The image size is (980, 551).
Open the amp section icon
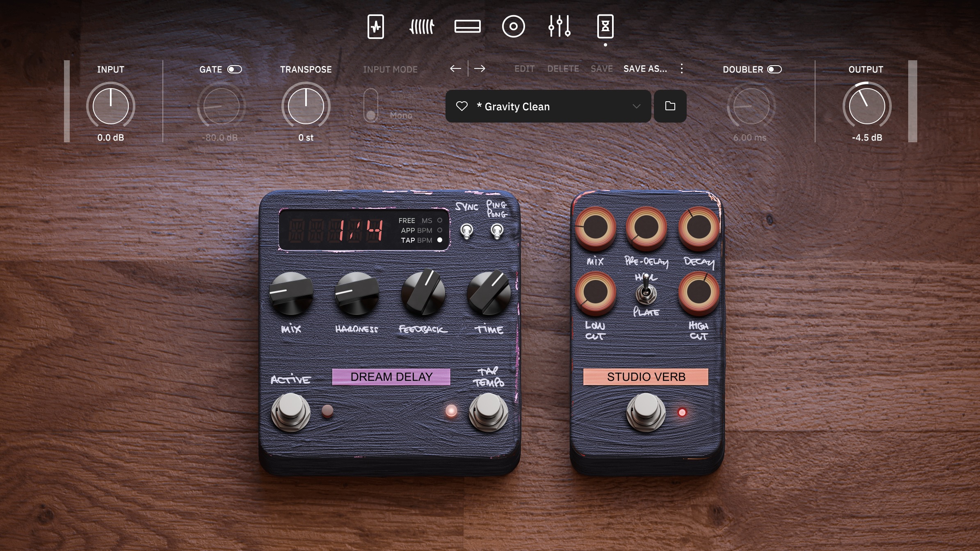point(468,26)
